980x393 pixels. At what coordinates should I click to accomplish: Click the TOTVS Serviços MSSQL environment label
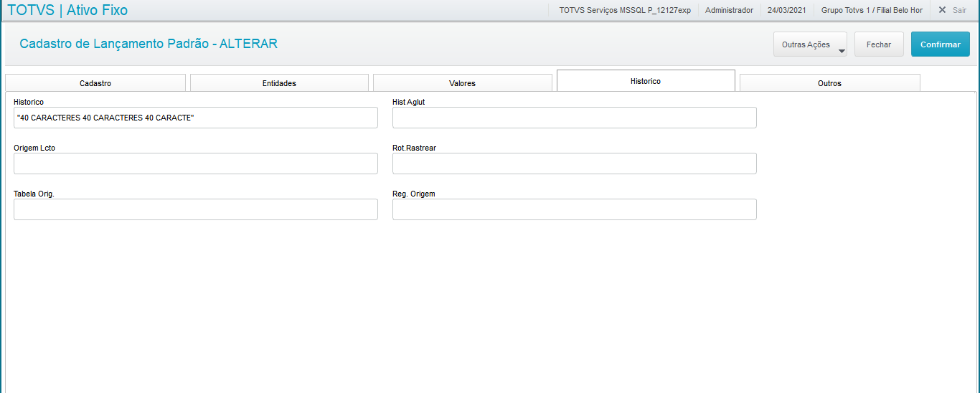click(625, 10)
